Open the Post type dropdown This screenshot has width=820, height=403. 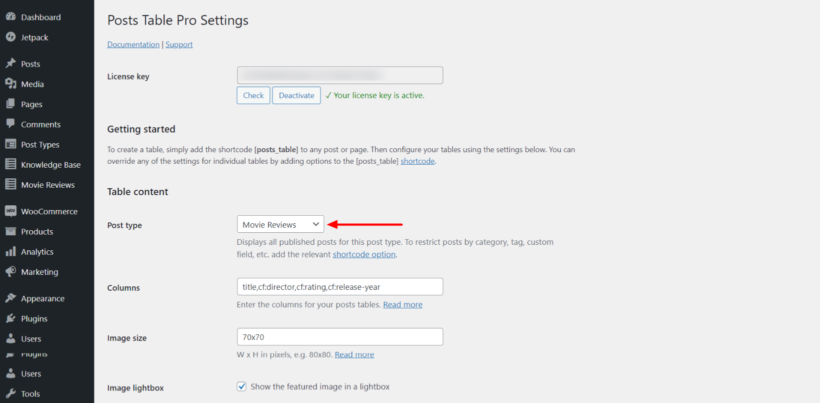280,225
